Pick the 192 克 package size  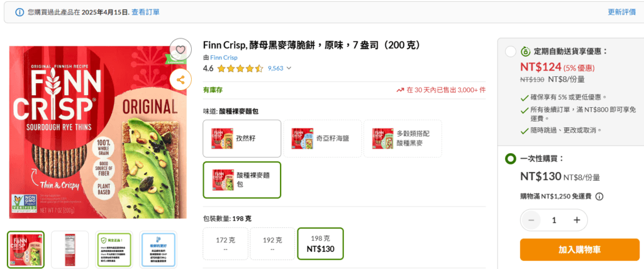tap(272, 244)
